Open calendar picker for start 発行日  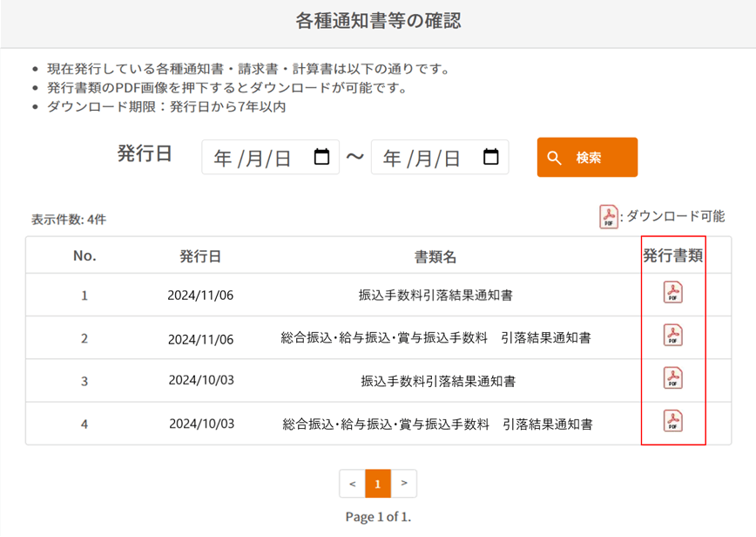[x=321, y=157]
